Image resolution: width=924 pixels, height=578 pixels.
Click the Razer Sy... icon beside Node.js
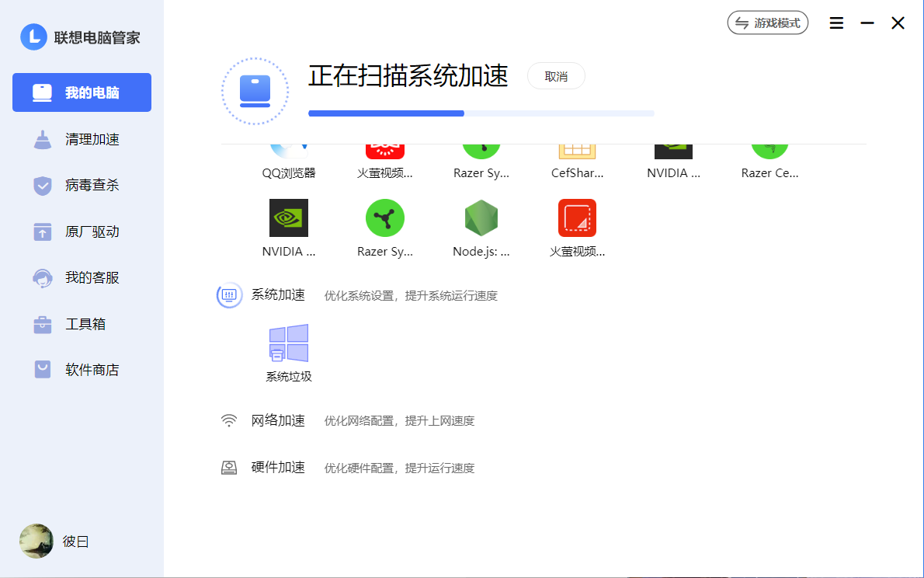(x=385, y=218)
